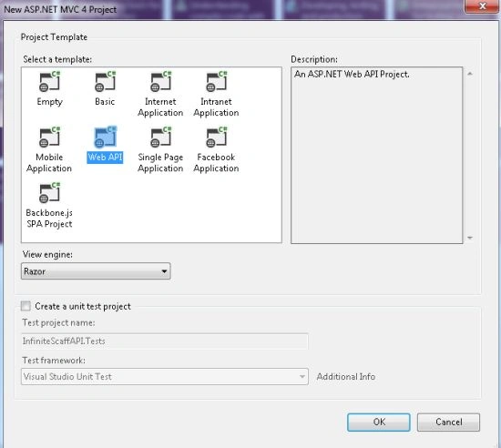Click the 'Intranet Application' label text
This screenshot has width=501, height=448.
pyautogui.click(x=216, y=107)
